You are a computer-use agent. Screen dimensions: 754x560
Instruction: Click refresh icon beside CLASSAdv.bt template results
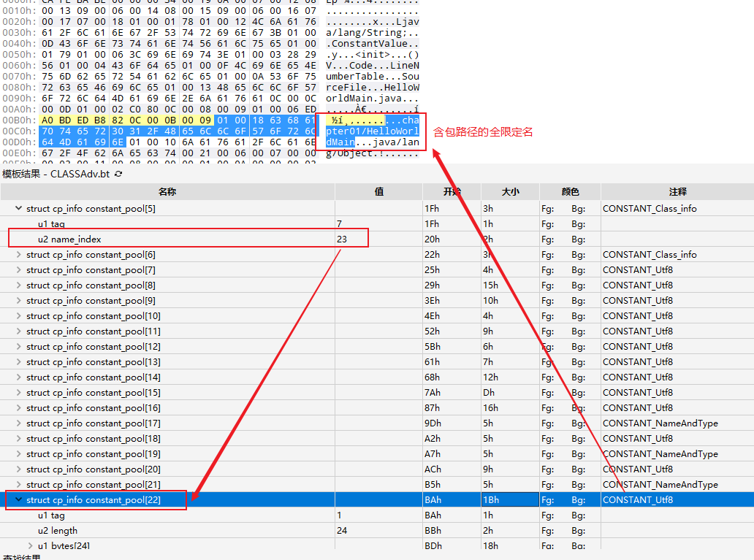coord(118,174)
